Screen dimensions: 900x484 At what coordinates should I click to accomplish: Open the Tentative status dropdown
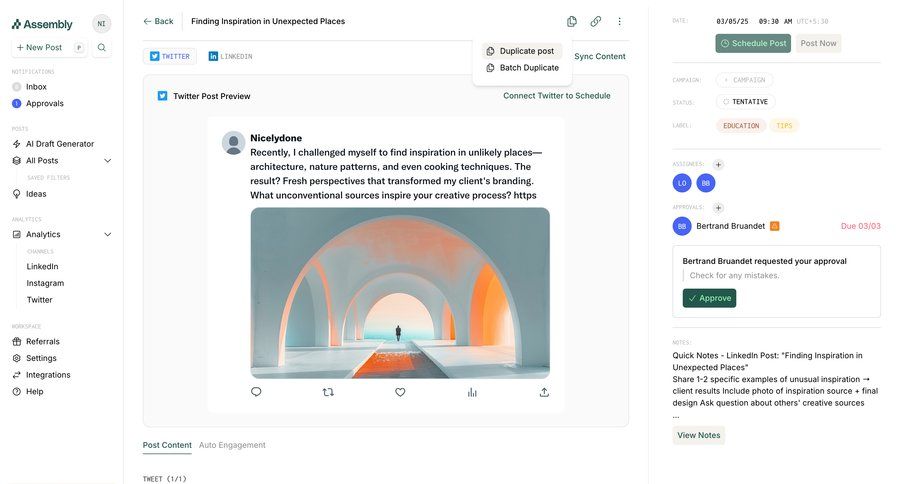(x=745, y=102)
